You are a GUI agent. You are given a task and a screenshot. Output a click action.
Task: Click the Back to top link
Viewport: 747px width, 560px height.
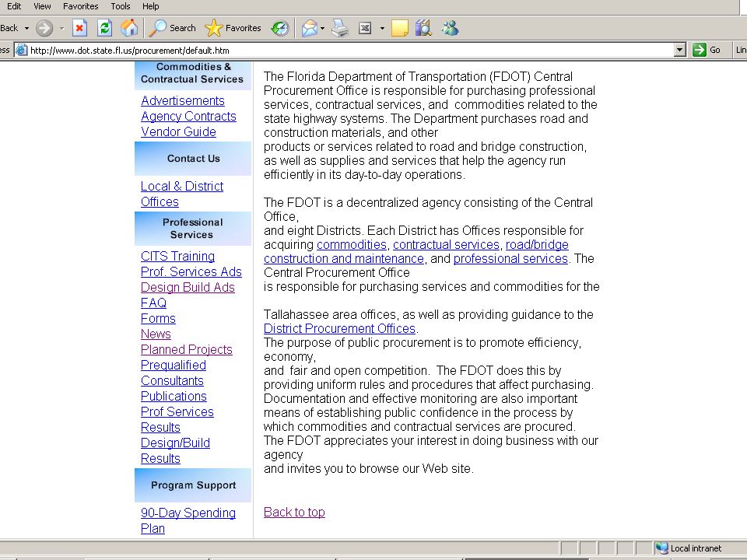pyautogui.click(x=294, y=512)
